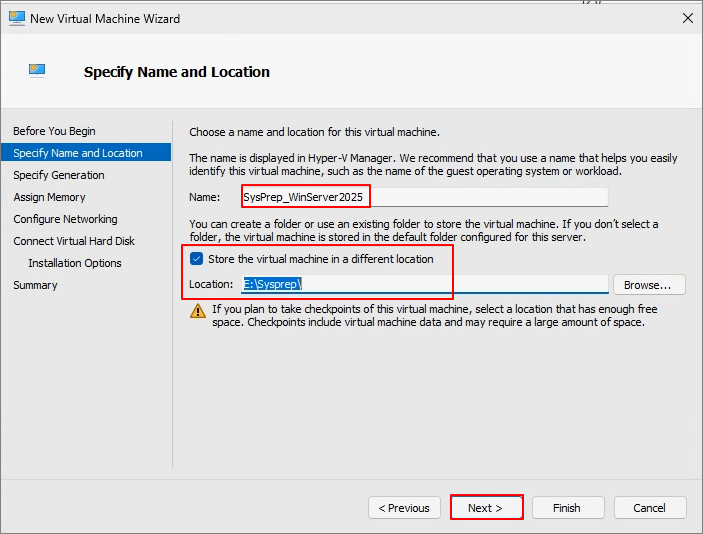Go back with the Previous button
The image size is (703, 534).
[x=404, y=508]
